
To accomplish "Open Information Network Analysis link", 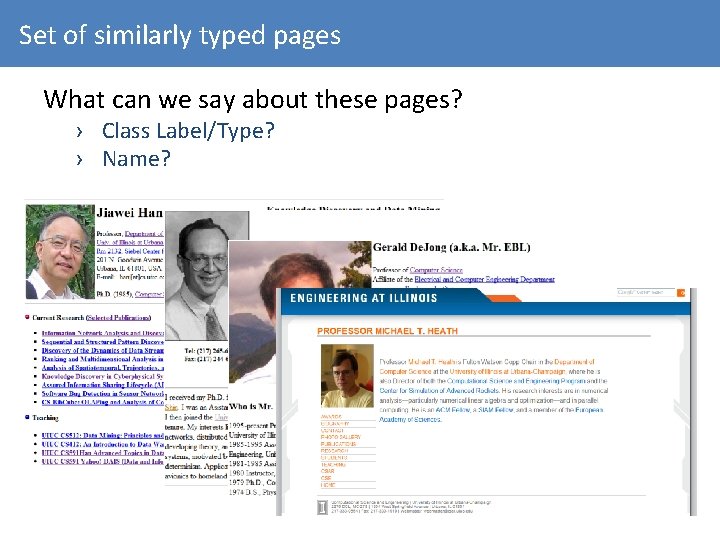I will click(x=102, y=333).
